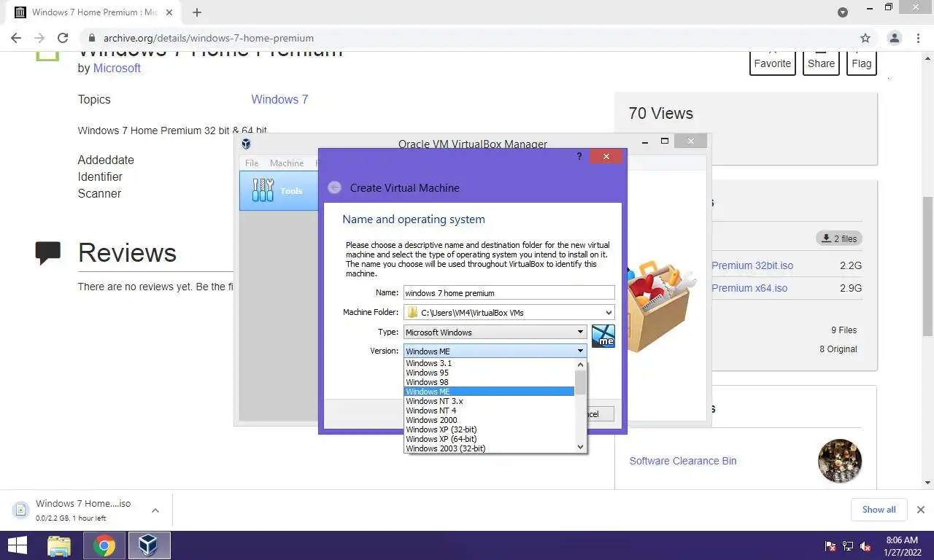
Task: Open Windows Start menu
Action: coord(18,545)
